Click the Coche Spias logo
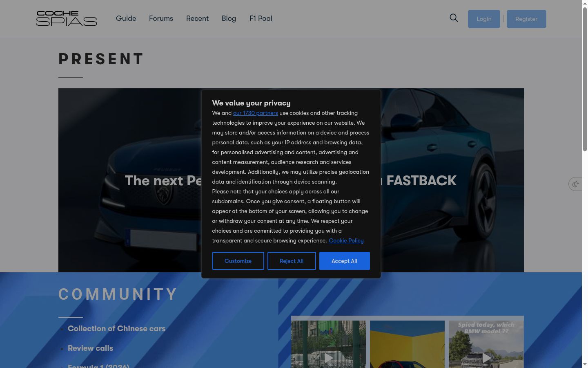The height and width of the screenshot is (368, 588). [67, 18]
